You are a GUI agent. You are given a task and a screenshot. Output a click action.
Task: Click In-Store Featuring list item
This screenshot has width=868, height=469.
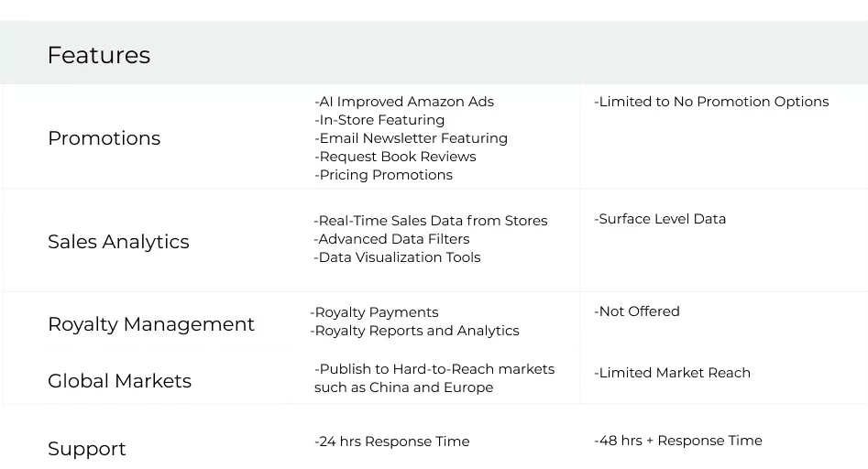point(379,120)
